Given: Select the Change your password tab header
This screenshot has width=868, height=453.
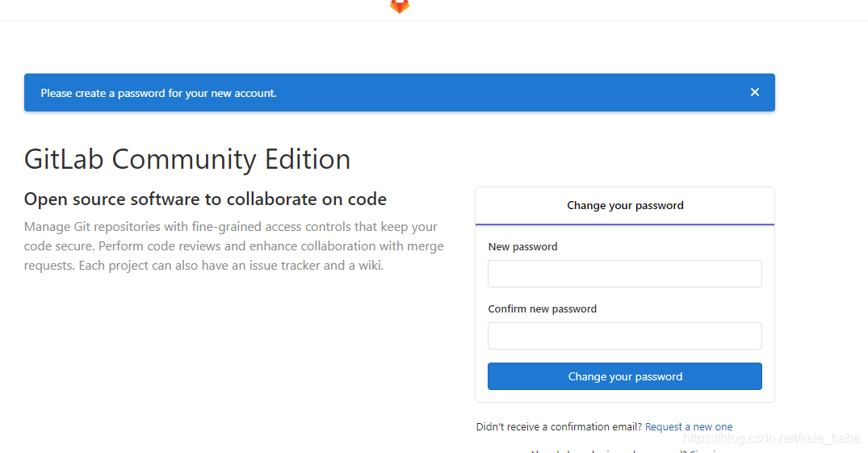Looking at the screenshot, I should 625,205.
